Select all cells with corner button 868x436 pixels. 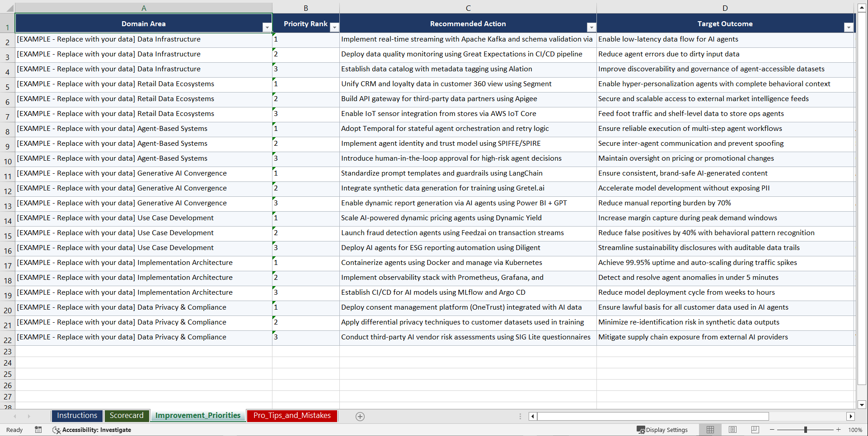8,8
